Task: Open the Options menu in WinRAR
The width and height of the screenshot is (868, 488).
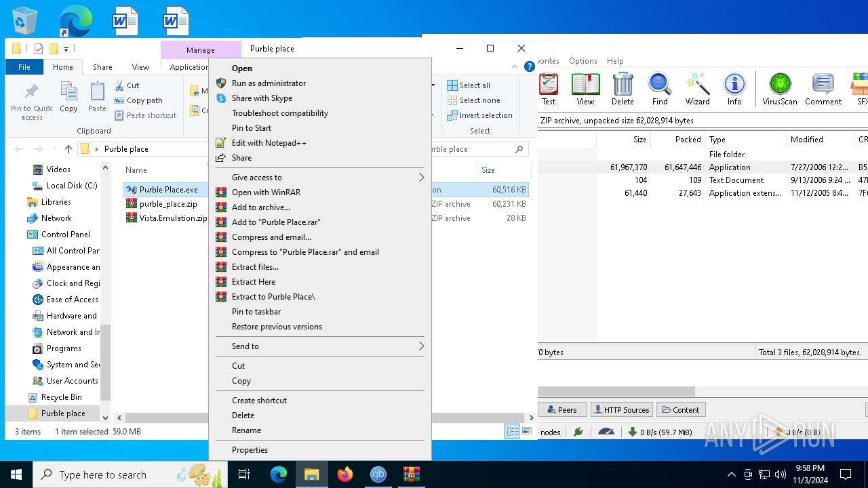Action: pyautogui.click(x=583, y=61)
